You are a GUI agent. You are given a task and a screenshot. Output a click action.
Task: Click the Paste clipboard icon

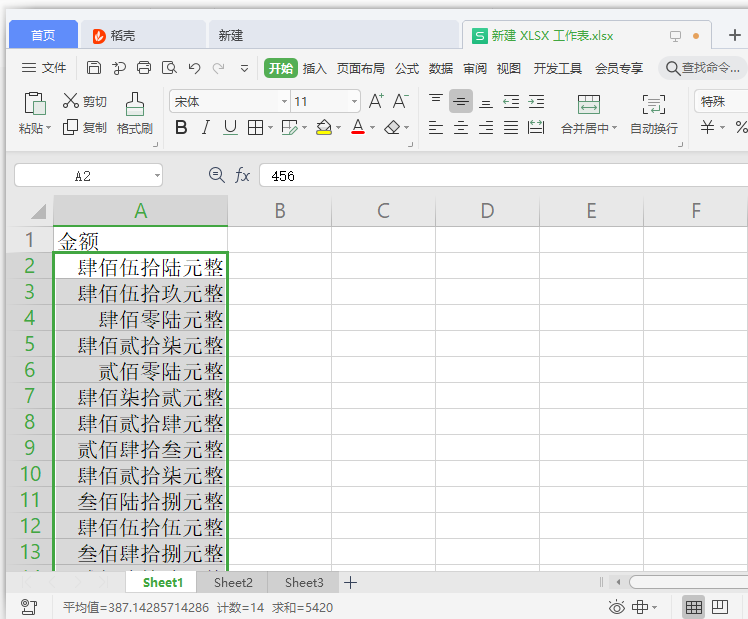[35, 103]
